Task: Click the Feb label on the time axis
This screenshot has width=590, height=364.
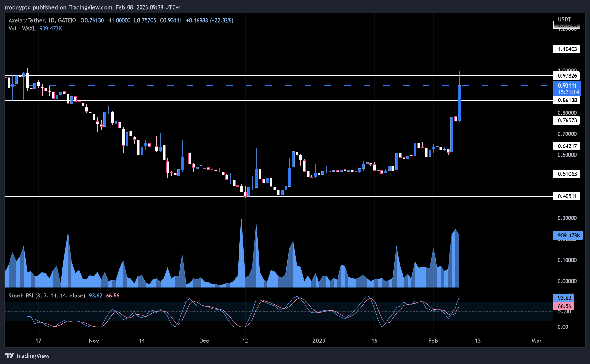Action: [433, 341]
